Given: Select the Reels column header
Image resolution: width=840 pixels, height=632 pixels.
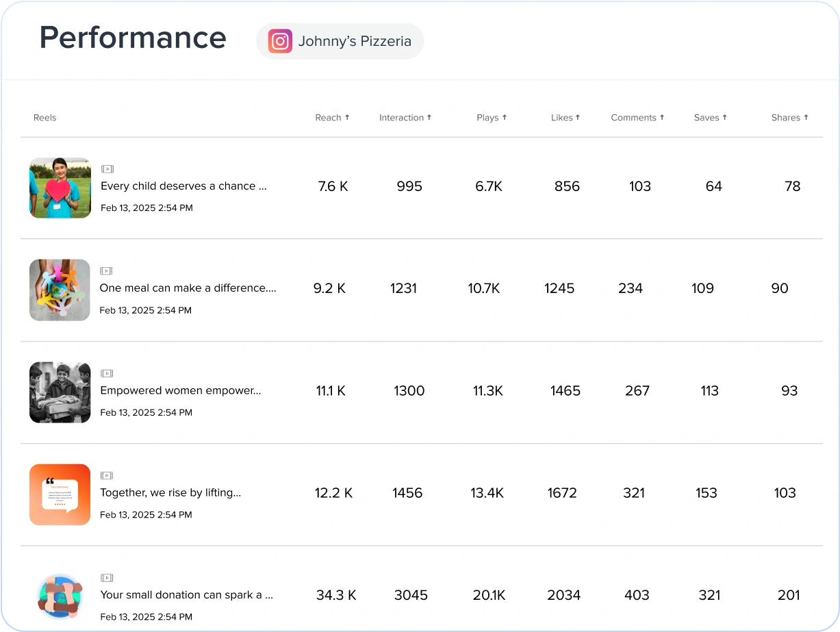Looking at the screenshot, I should [x=44, y=117].
